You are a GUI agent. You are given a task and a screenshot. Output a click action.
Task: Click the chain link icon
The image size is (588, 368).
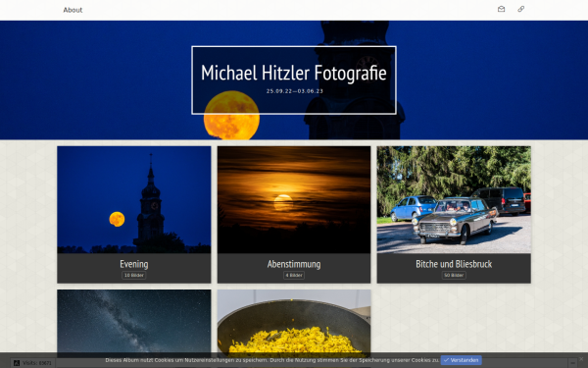click(x=521, y=9)
